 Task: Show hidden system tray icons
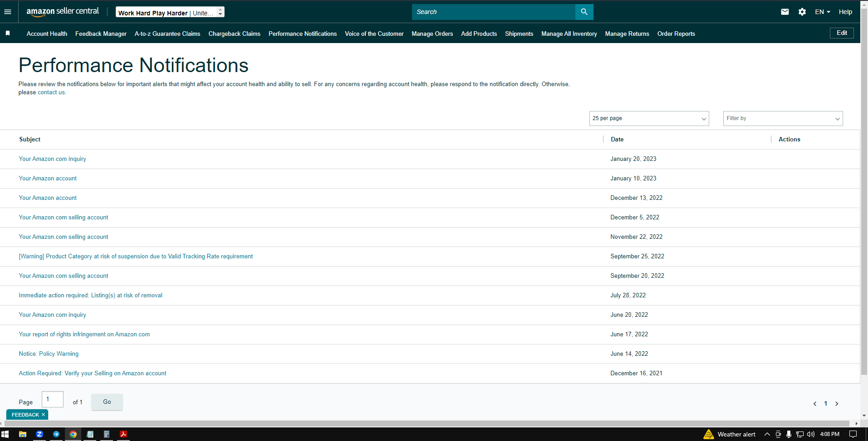point(767,434)
